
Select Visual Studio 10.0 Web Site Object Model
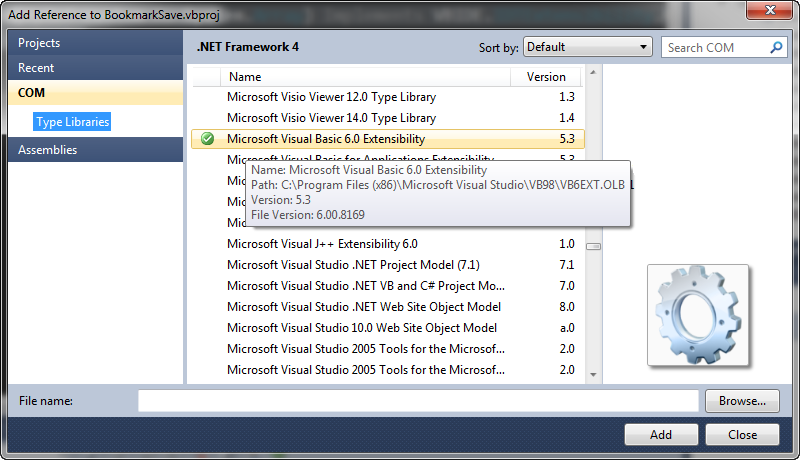388,327
